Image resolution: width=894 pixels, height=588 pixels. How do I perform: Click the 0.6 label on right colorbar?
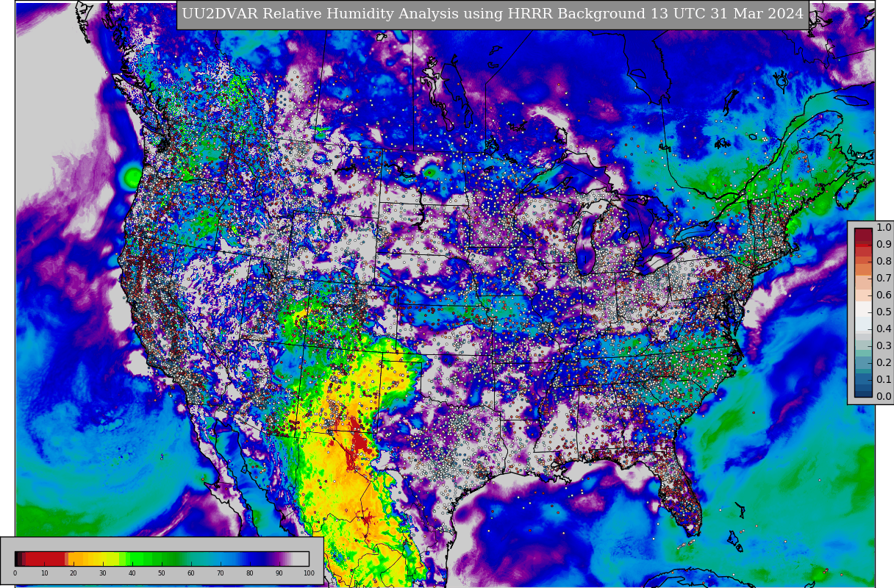click(x=884, y=295)
